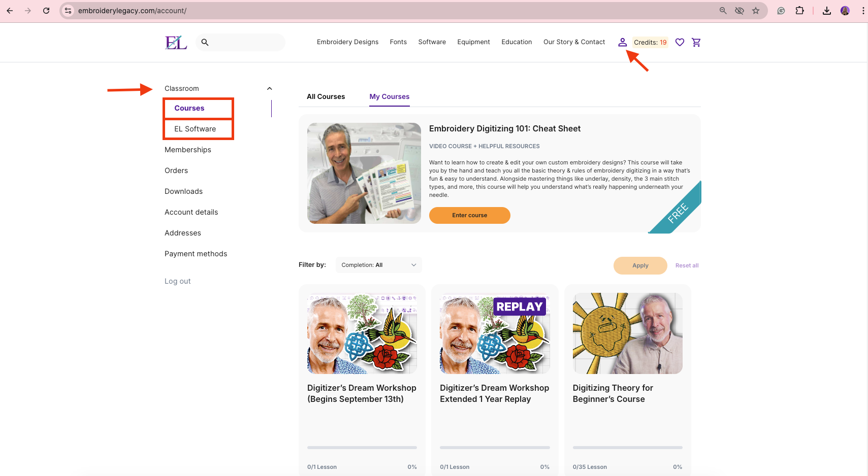Click the Apply filter button
Image resolution: width=868 pixels, height=476 pixels.
point(640,265)
